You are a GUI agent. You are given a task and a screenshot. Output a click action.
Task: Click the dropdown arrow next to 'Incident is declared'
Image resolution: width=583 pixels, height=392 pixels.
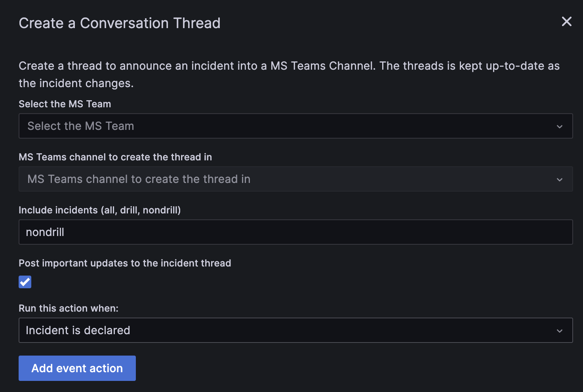(x=560, y=331)
